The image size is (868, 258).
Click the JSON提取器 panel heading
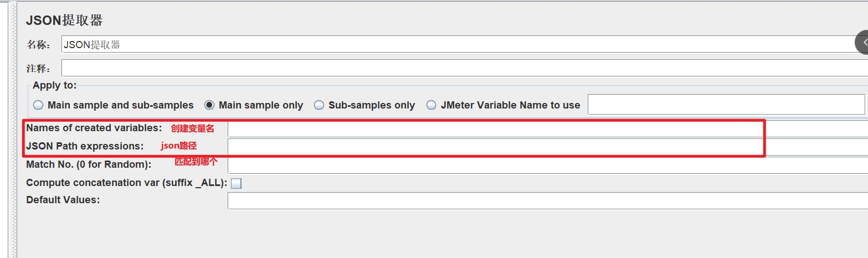point(64,20)
